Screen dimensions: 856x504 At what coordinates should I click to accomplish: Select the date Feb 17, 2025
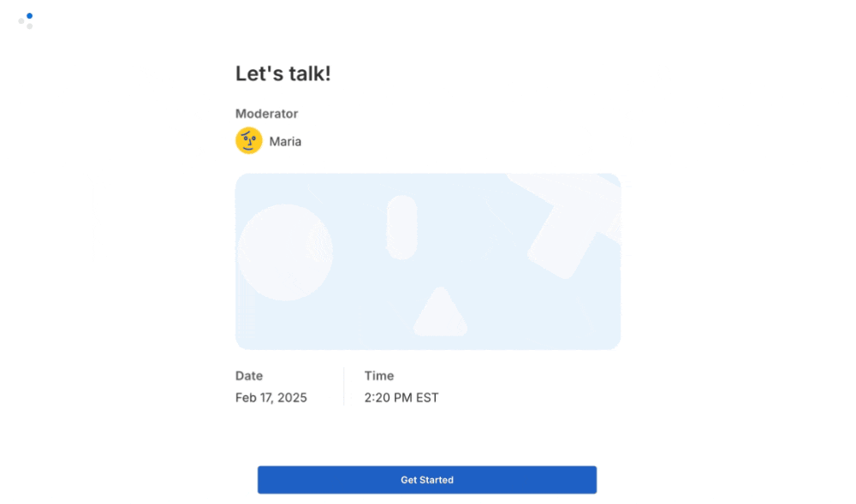270,398
